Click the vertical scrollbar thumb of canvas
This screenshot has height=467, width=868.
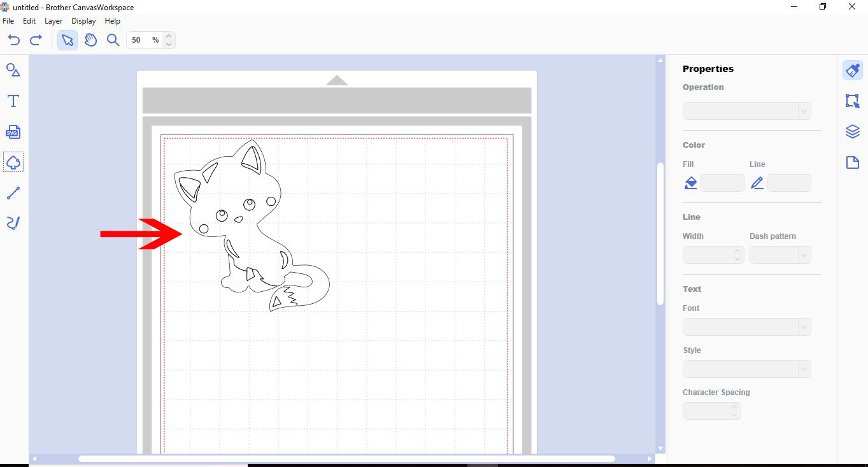click(660, 234)
